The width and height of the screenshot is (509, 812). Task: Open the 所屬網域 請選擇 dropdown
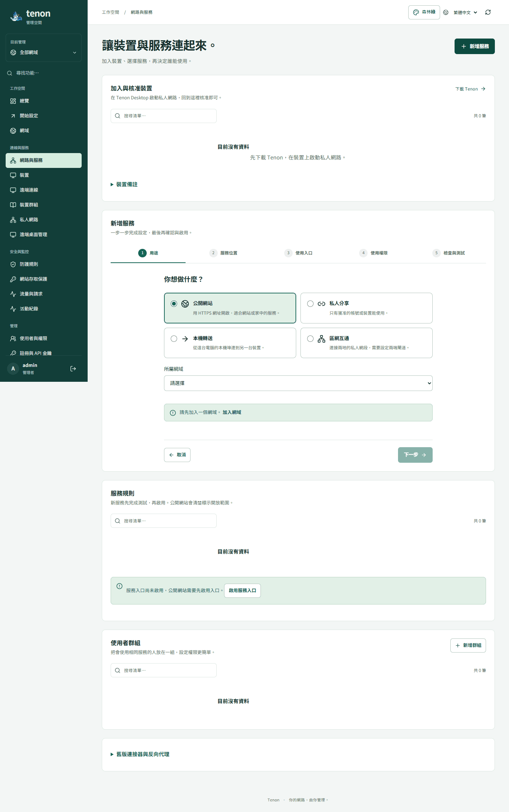pyautogui.click(x=298, y=383)
